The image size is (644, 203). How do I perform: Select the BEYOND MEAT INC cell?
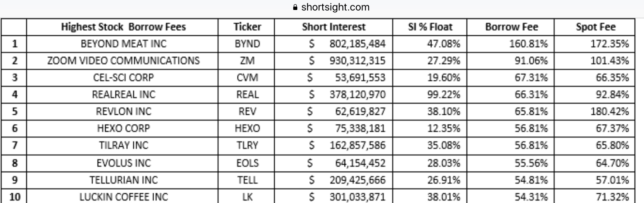tap(123, 44)
